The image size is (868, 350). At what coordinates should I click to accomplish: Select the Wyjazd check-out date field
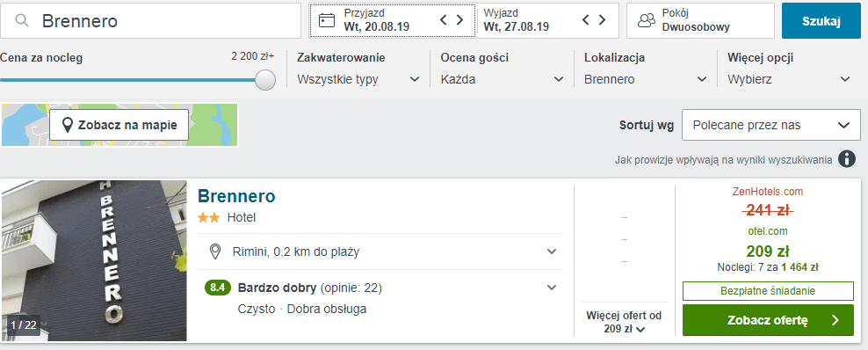[x=547, y=20]
